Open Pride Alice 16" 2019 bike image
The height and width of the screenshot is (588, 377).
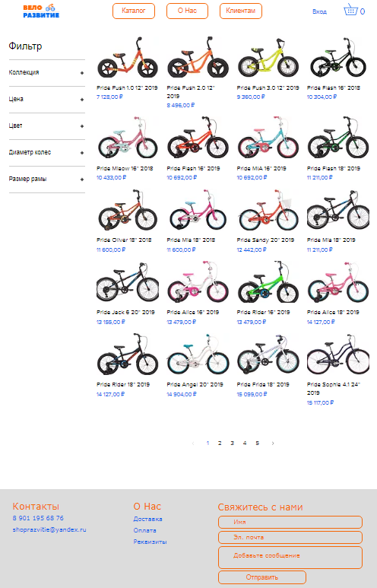pyautogui.click(x=198, y=282)
